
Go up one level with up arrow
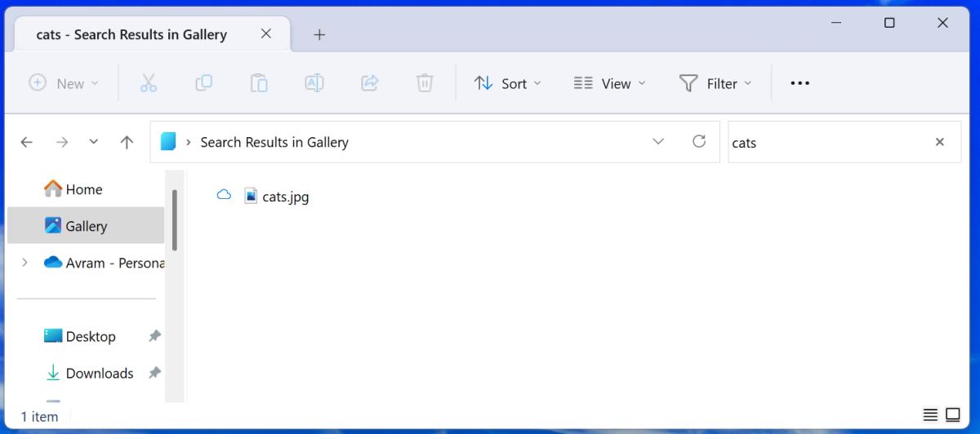click(x=127, y=142)
